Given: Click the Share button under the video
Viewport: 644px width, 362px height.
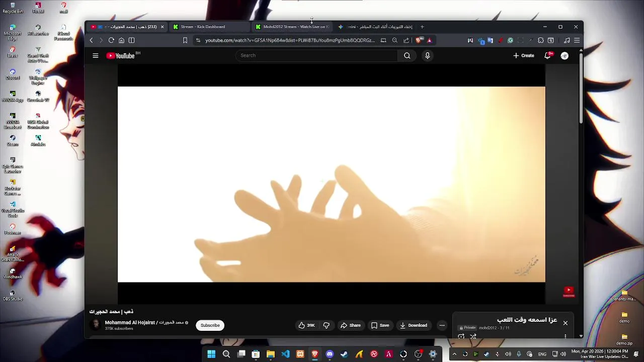Looking at the screenshot, I should click(x=350, y=325).
